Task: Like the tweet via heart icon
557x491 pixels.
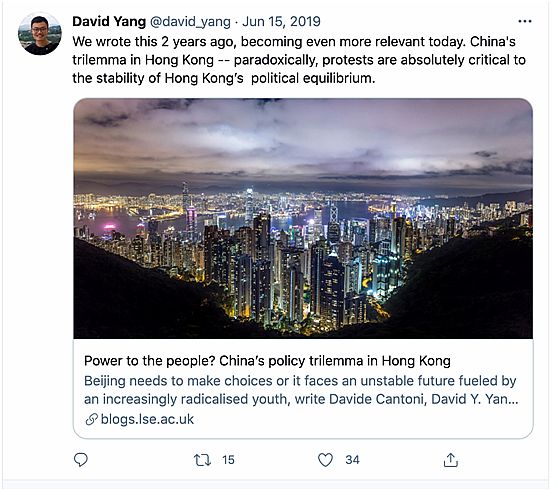Action: (325, 460)
